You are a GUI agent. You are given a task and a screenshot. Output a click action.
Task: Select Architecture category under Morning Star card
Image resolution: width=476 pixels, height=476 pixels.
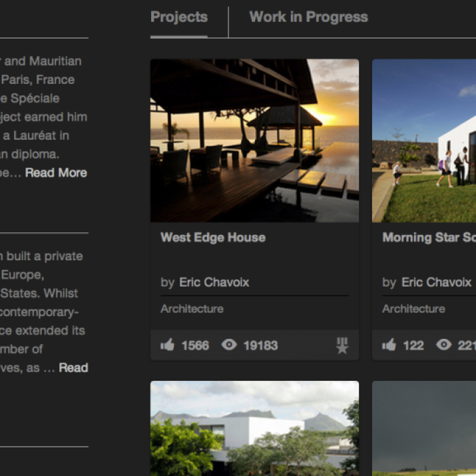point(413,309)
